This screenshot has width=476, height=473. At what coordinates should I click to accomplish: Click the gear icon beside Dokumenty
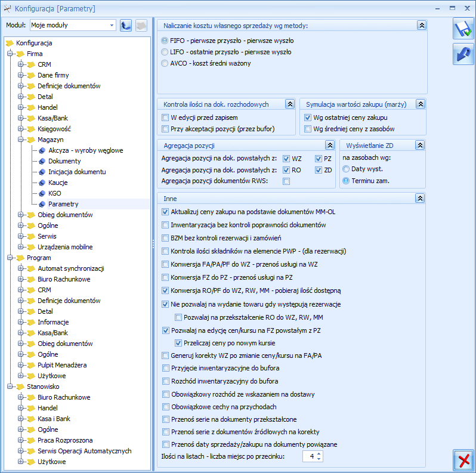[42, 161]
